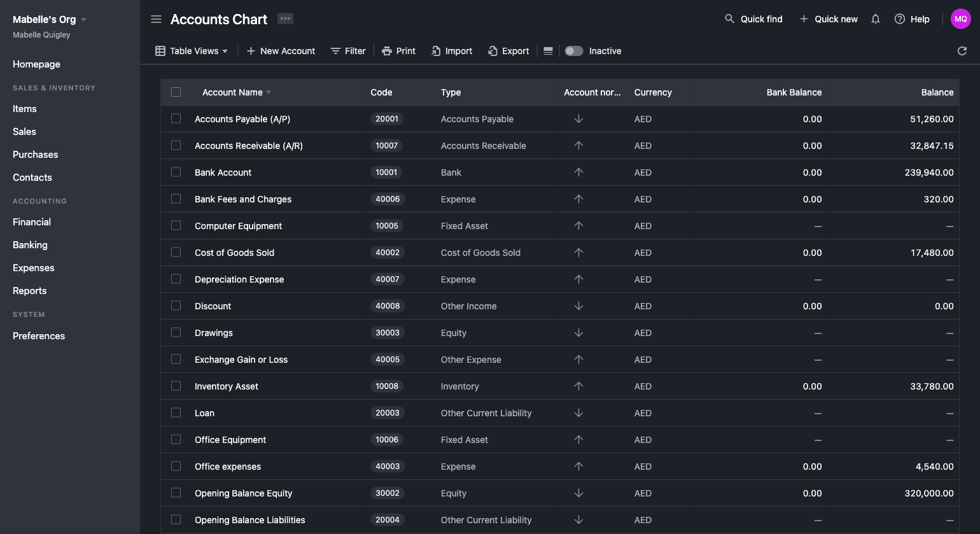
Task: Tick the Drawings row checkbox
Action: (x=176, y=333)
